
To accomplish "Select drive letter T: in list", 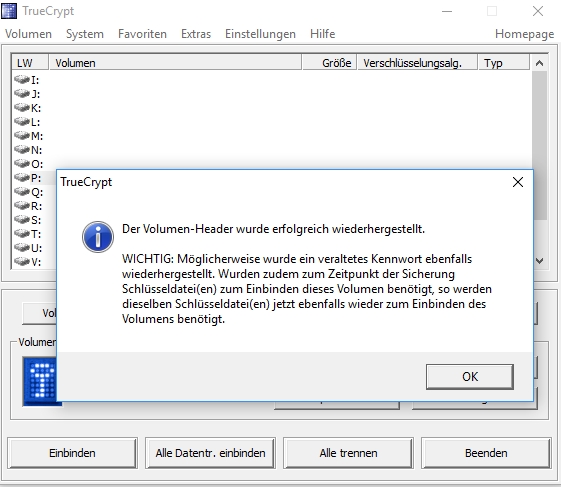I will [28, 234].
